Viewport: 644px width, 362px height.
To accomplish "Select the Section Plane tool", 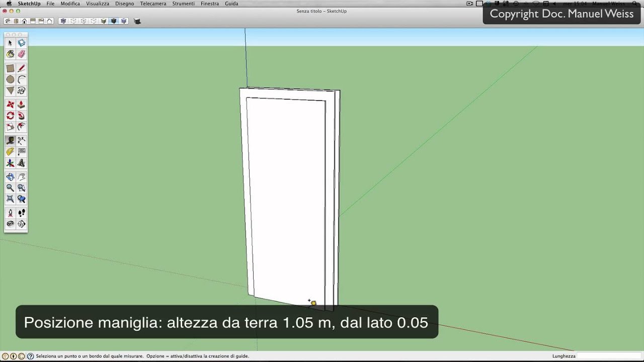I will pyautogui.click(x=21, y=224).
